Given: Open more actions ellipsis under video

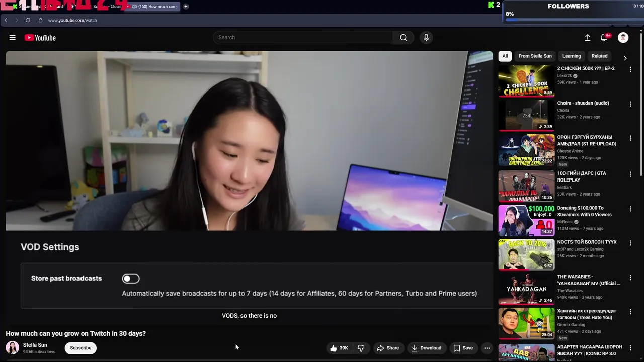Looking at the screenshot, I should (x=487, y=348).
